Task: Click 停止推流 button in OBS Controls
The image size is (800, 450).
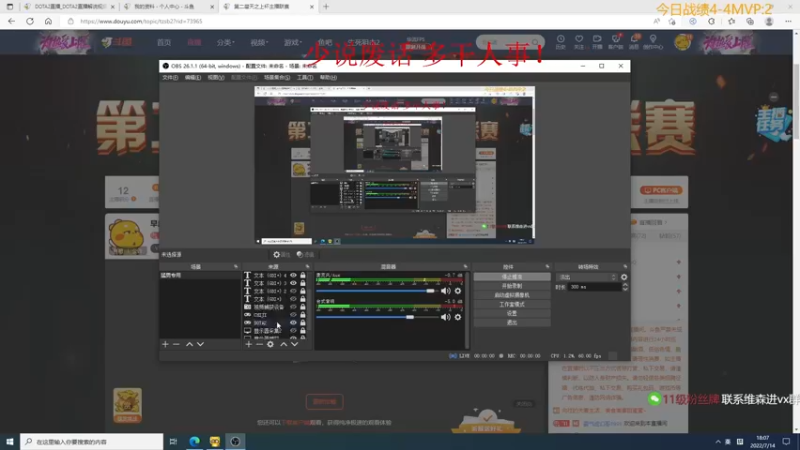Action: tap(512, 277)
